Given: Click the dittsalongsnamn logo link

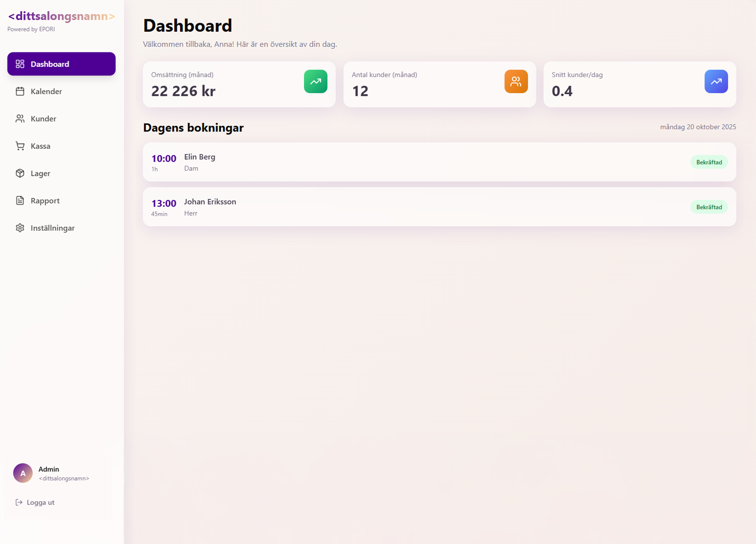Looking at the screenshot, I should [61, 16].
